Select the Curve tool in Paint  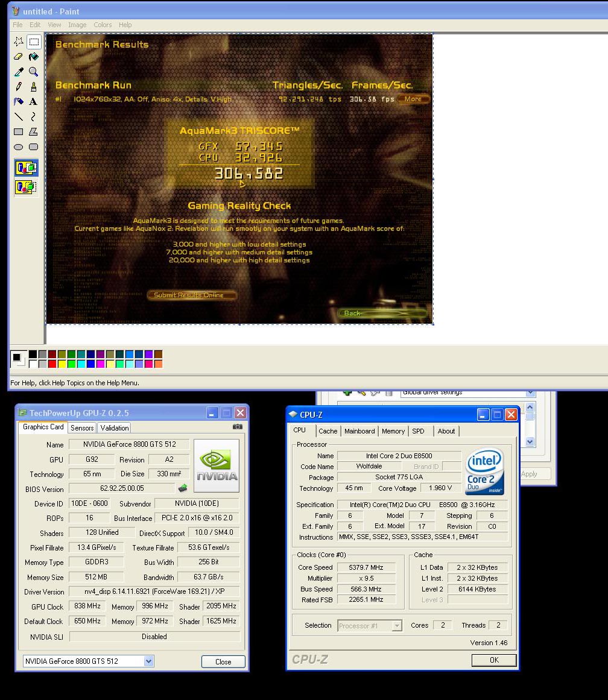click(34, 117)
